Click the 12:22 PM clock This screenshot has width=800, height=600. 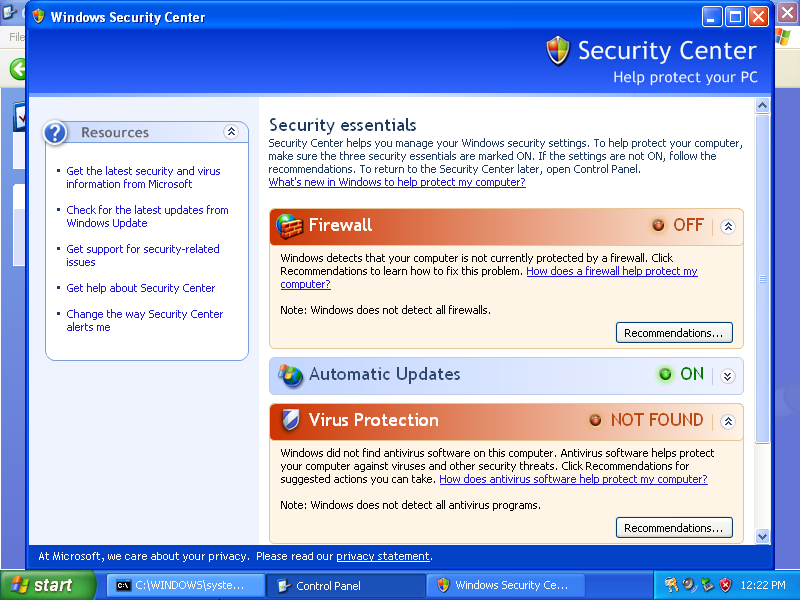tap(763, 585)
